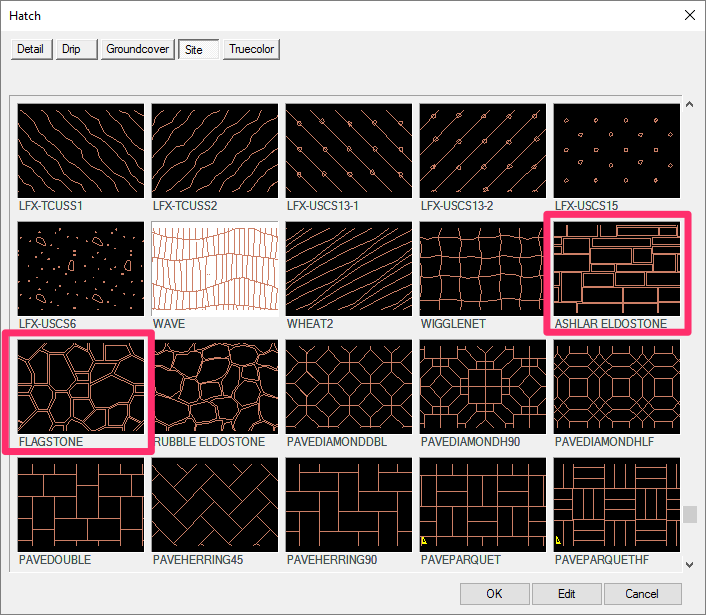Viewport: 706px width, 615px height.
Task: Select the LFX-USCS6 hatch pattern
Action: coord(81,268)
